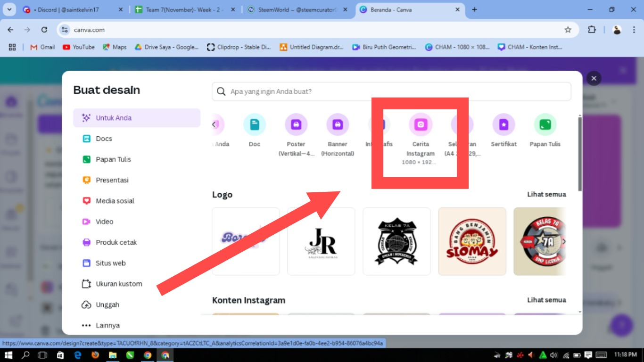Open Windows taskbar search

click(26, 355)
